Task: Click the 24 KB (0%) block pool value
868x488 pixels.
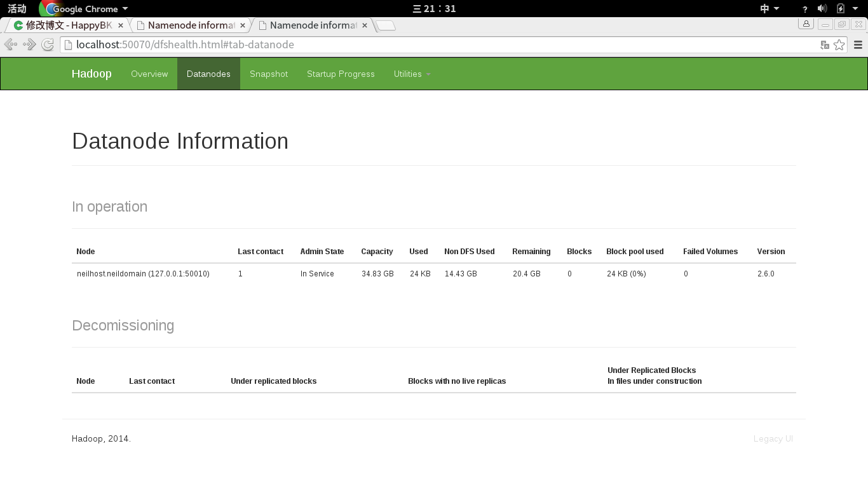Action: click(627, 274)
